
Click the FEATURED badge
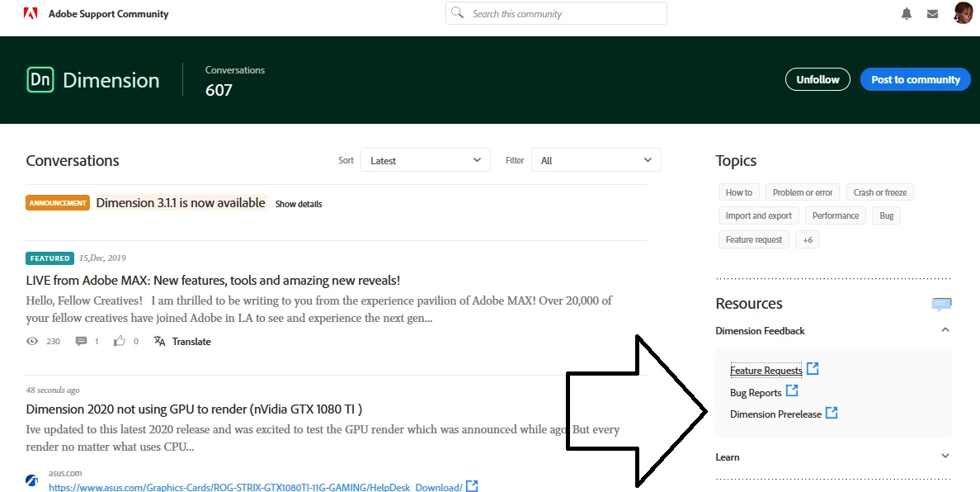(x=50, y=258)
